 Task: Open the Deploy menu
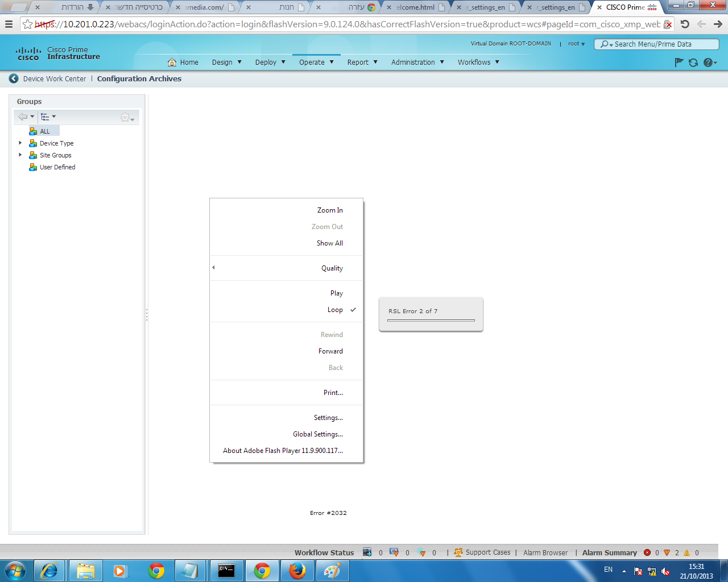[270, 62]
